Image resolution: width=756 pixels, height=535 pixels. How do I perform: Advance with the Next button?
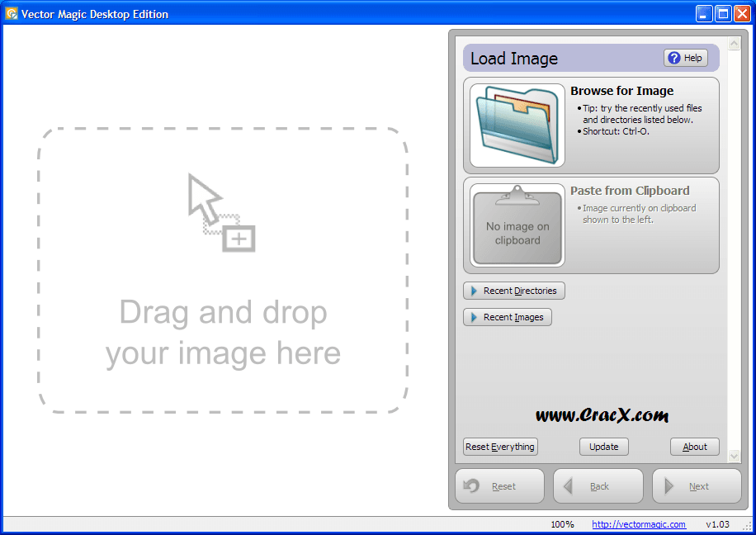click(x=697, y=486)
